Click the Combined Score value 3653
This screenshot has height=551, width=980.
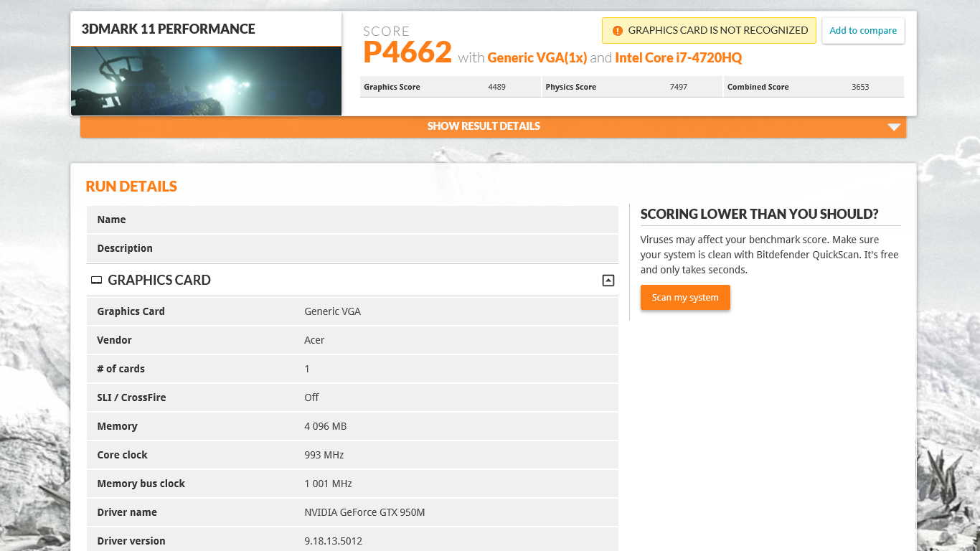(860, 87)
